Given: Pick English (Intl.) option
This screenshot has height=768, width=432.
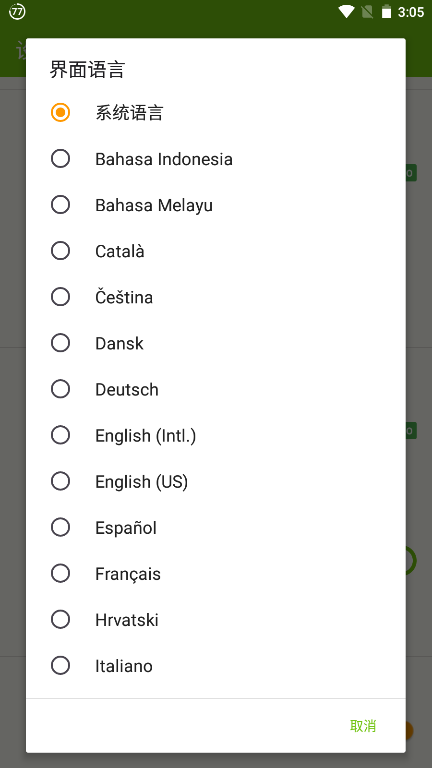Looking at the screenshot, I should [x=216, y=435].
